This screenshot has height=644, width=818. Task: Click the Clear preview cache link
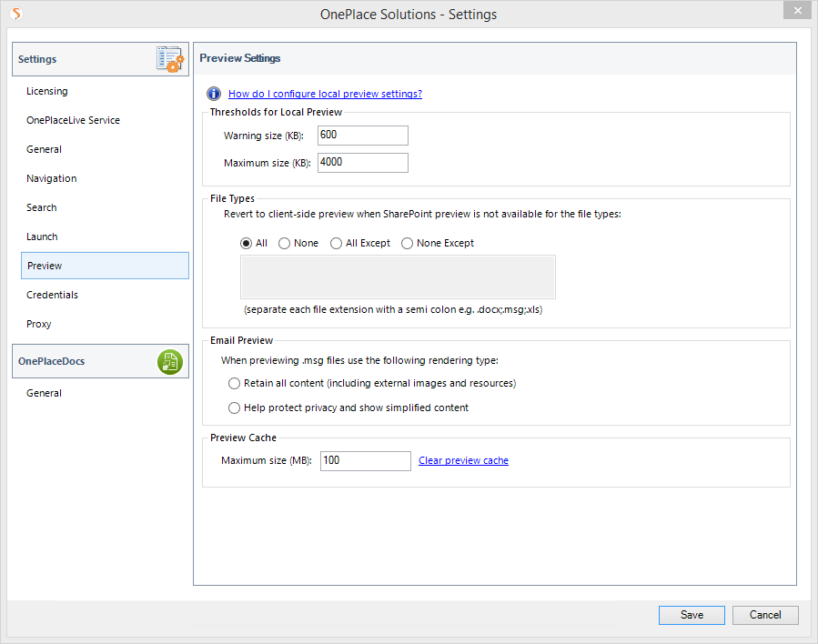[x=463, y=460]
